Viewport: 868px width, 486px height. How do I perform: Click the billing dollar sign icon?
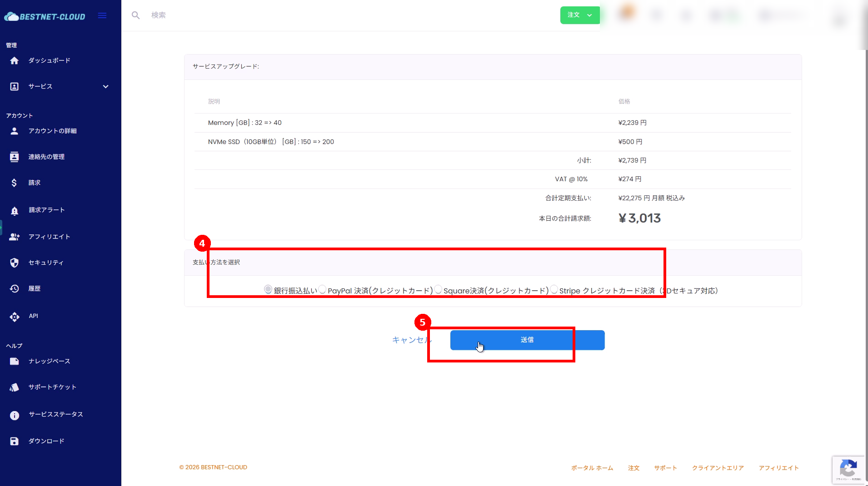[15, 183]
